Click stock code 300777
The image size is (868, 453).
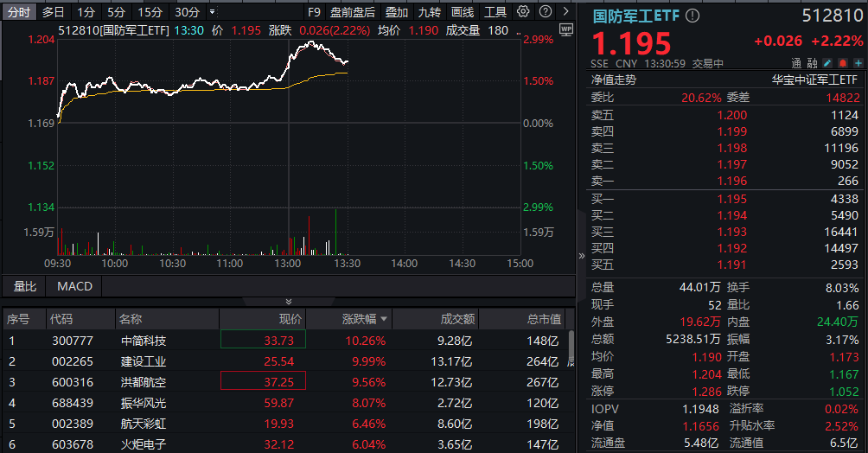point(73,341)
